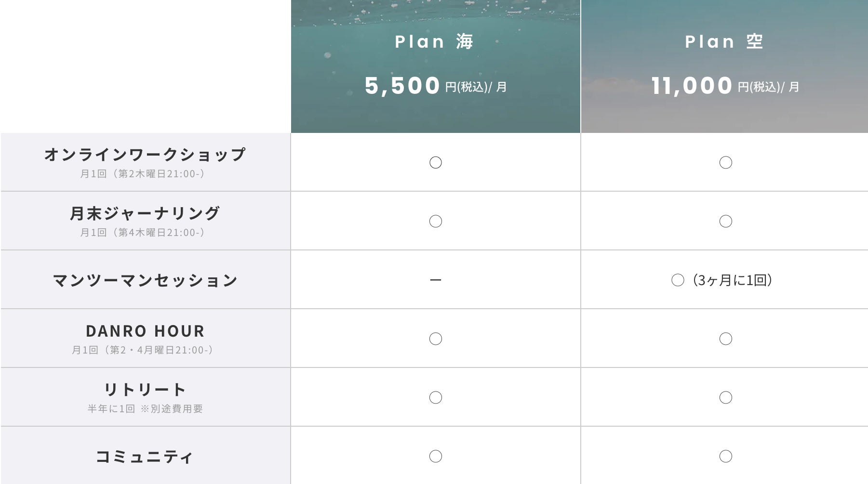Image resolution: width=868 pixels, height=484 pixels.
Task: Click the 3ヶ月に1回 circle under Plan 空
Action: tap(678, 280)
